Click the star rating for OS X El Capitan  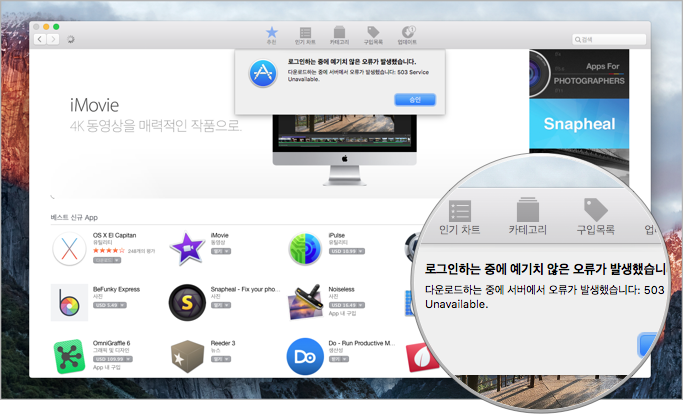tap(109, 251)
